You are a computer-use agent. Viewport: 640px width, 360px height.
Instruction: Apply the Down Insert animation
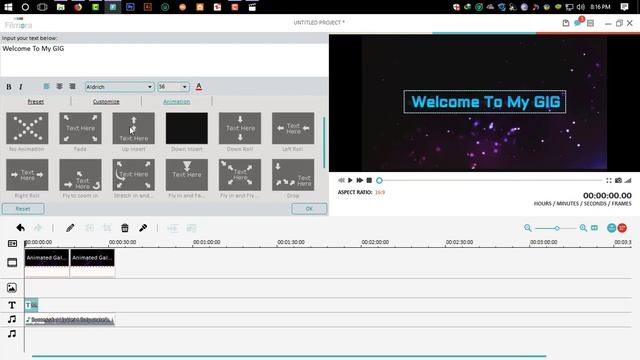187,128
